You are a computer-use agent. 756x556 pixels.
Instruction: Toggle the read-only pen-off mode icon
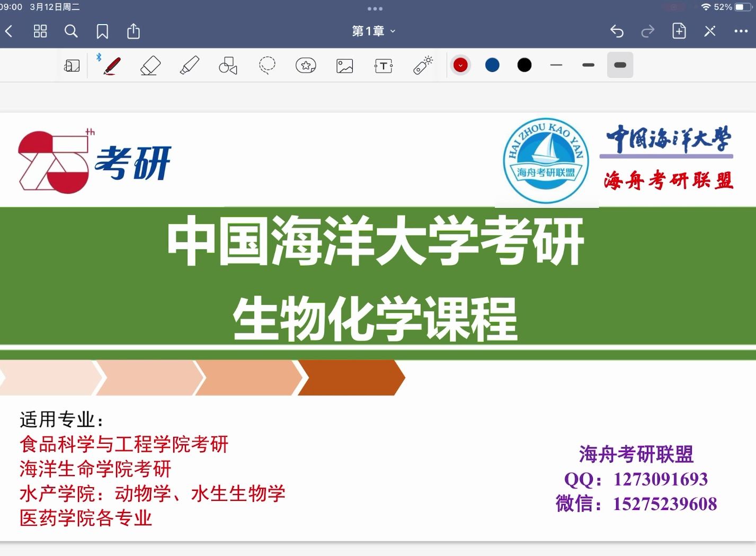[x=710, y=31]
